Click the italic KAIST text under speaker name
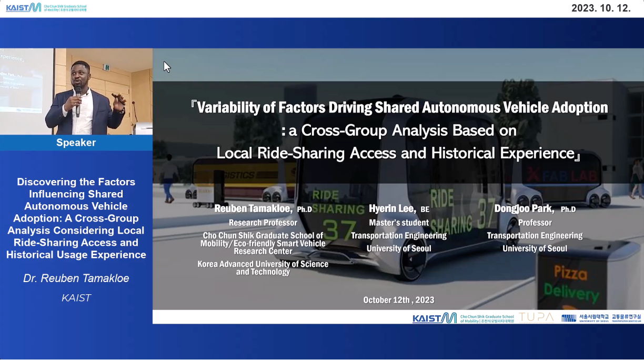Screen dimensions: 644x360 pyautogui.click(x=76, y=298)
